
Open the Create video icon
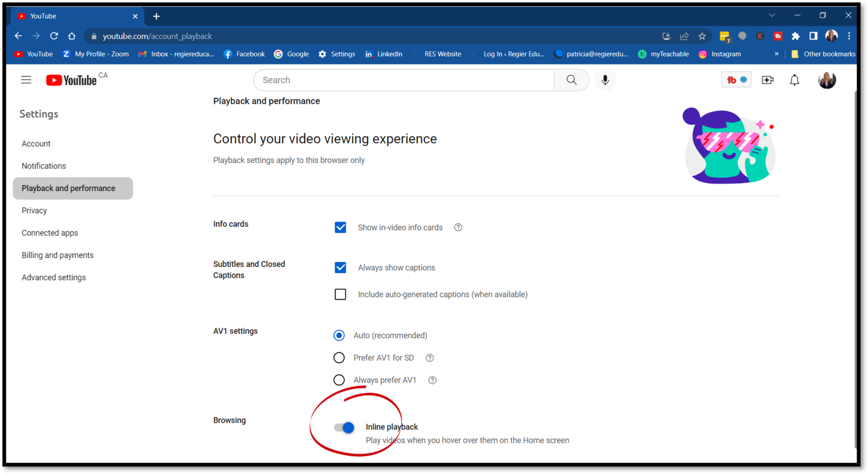[x=768, y=80]
